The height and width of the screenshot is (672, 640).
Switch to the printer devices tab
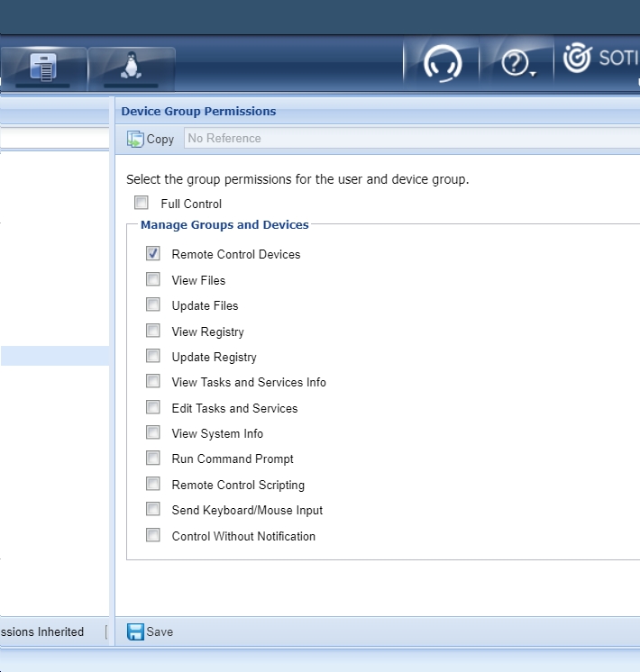click(x=43, y=67)
